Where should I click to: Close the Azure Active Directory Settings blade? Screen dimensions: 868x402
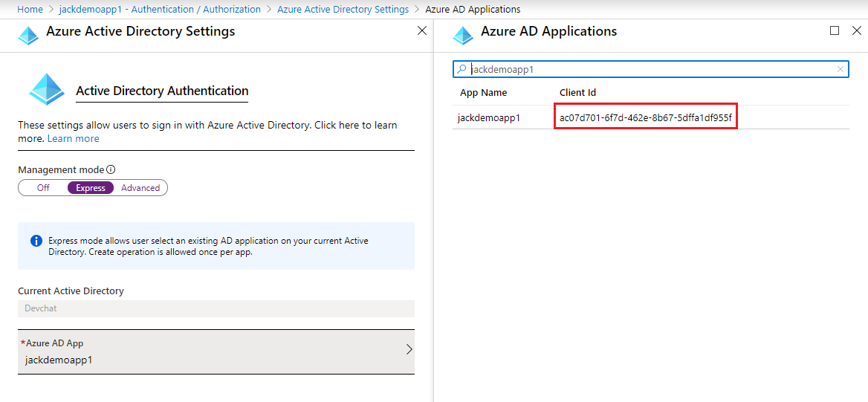422,31
